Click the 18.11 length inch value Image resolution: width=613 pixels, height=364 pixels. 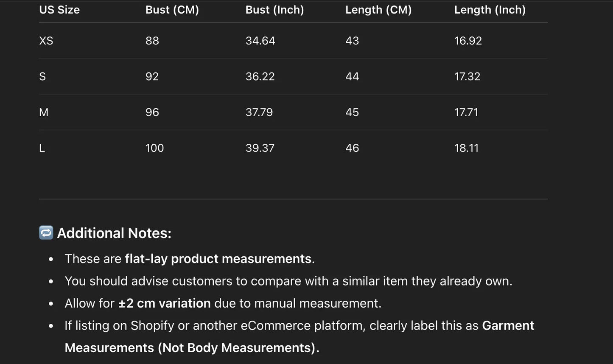(x=466, y=148)
